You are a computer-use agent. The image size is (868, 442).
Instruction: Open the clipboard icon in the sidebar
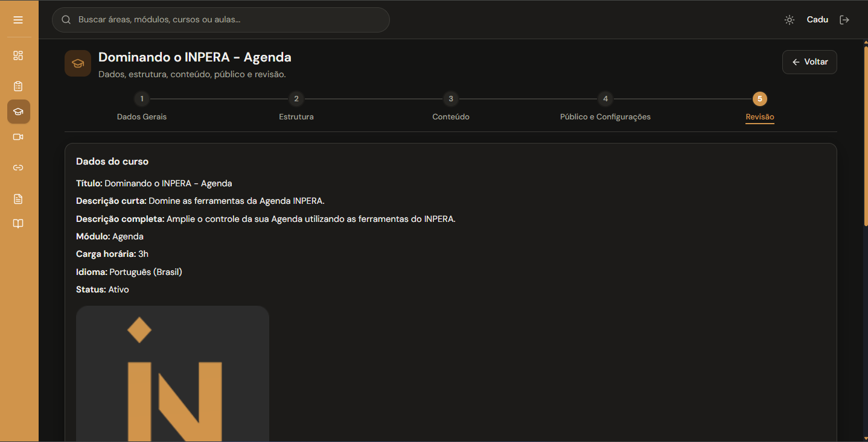(x=18, y=86)
